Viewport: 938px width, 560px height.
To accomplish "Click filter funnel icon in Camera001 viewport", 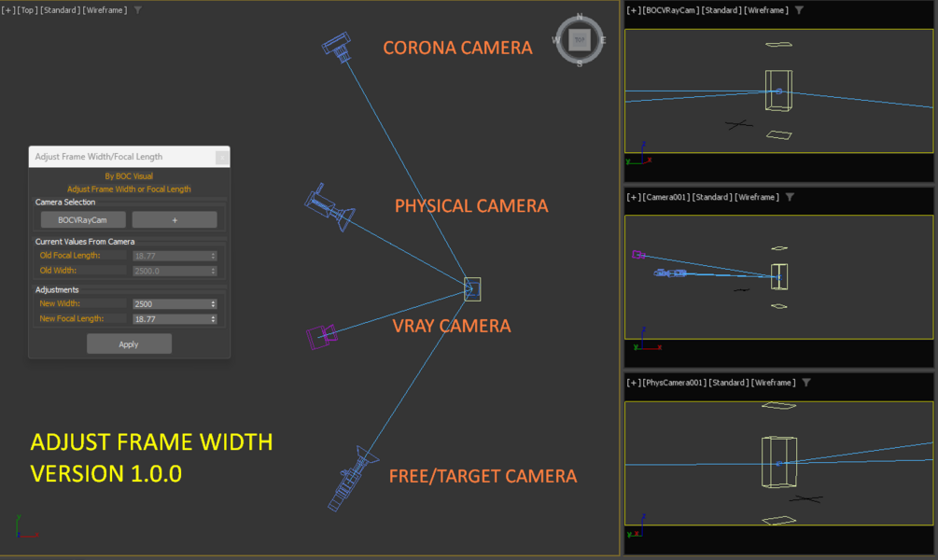I will click(790, 197).
